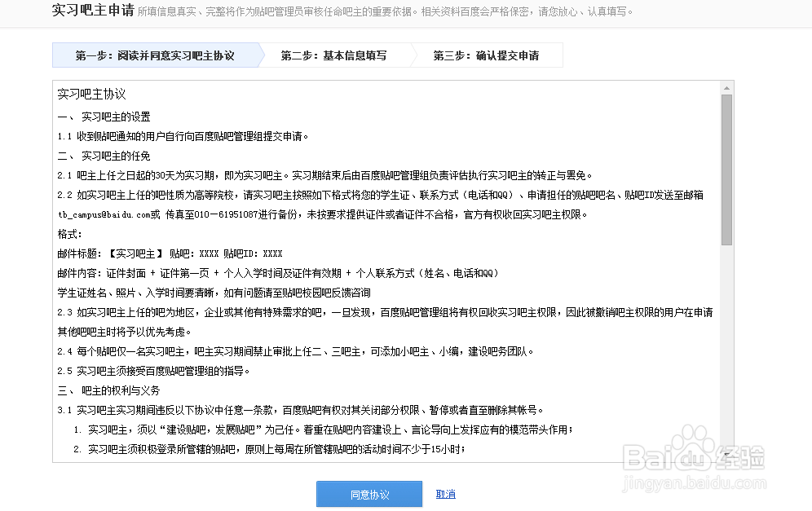Click the 取消 cancel link
The height and width of the screenshot is (511, 812).
tap(444, 494)
